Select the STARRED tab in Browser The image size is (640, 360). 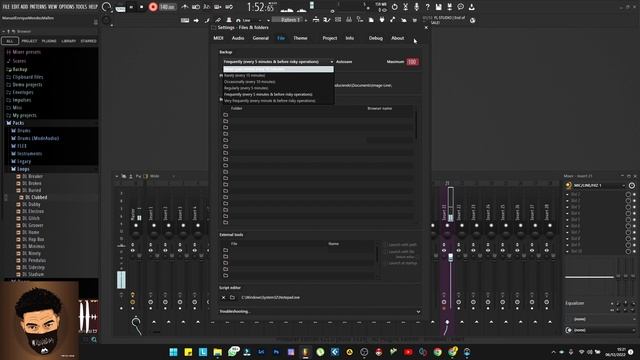coord(89,41)
